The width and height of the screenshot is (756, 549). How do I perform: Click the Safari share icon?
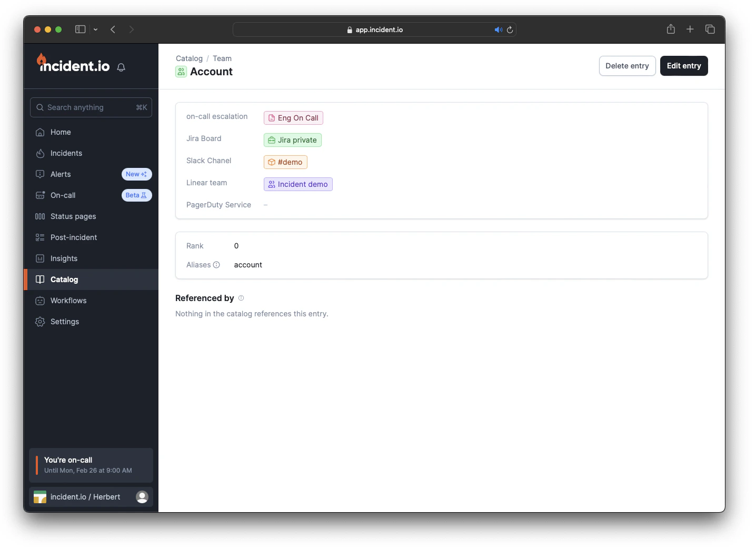[x=671, y=29]
